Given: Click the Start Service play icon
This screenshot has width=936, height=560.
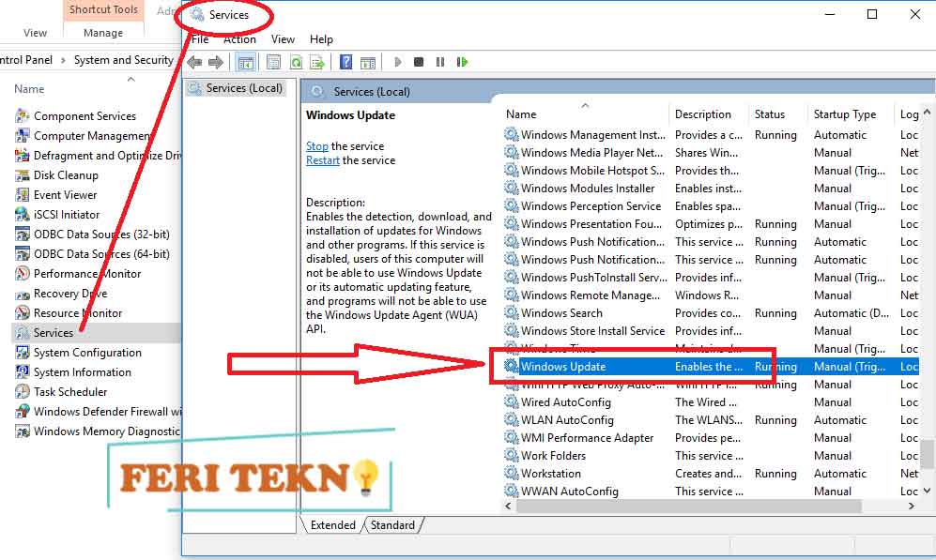Looking at the screenshot, I should click(x=398, y=62).
